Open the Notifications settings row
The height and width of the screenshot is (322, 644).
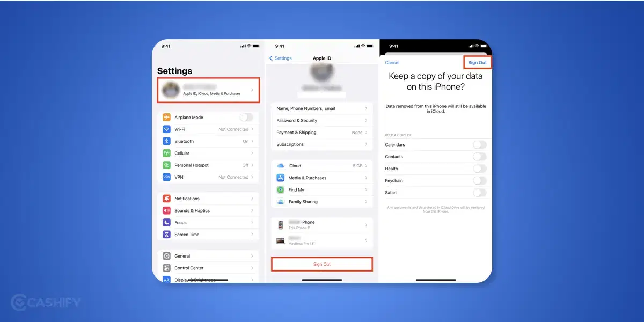click(209, 199)
